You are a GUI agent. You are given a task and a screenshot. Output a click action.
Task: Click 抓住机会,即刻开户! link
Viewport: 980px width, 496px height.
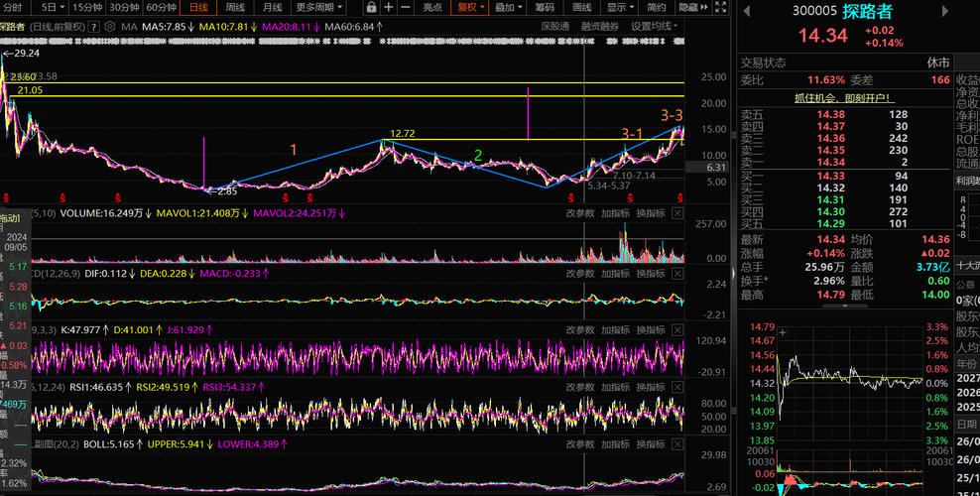(844, 98)
